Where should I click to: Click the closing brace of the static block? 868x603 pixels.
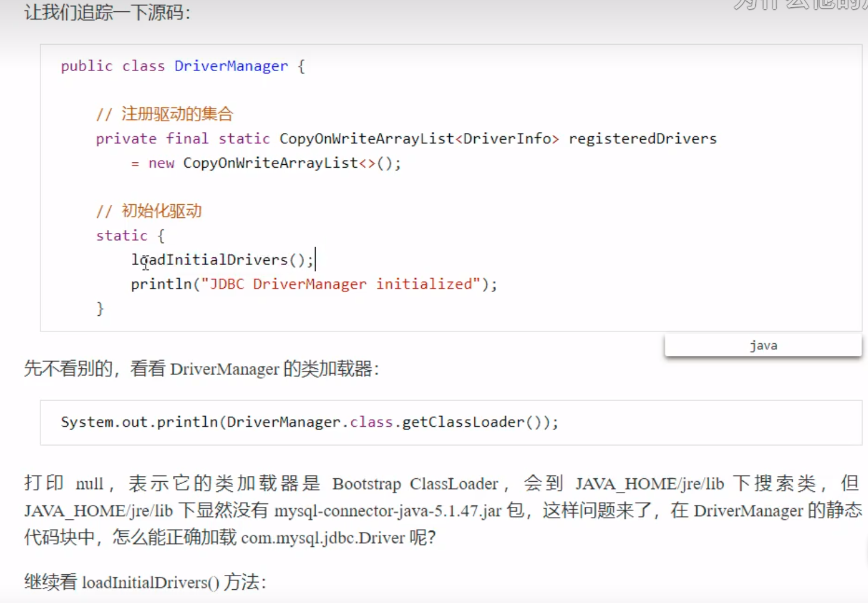click(100, 309)
